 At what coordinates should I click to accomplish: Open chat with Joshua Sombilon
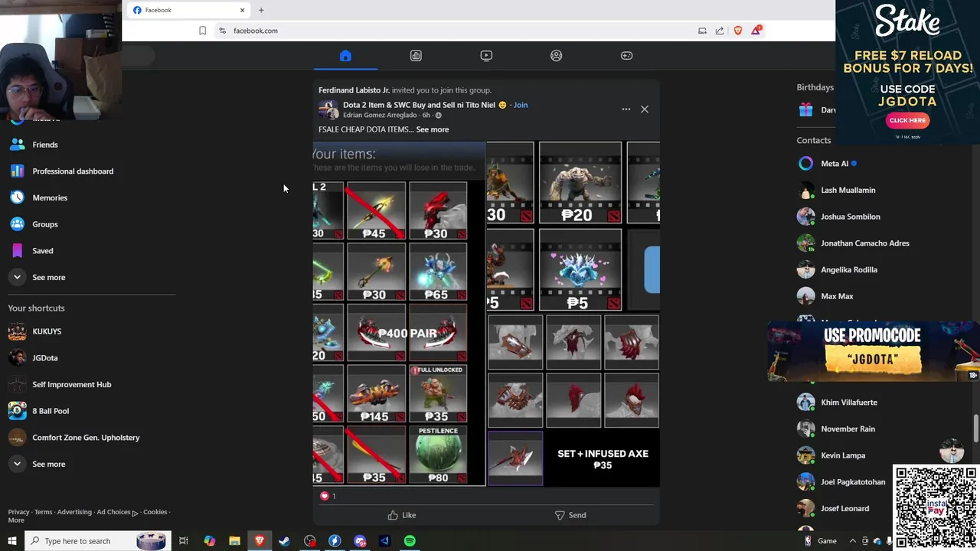click(x=850, y=217)
